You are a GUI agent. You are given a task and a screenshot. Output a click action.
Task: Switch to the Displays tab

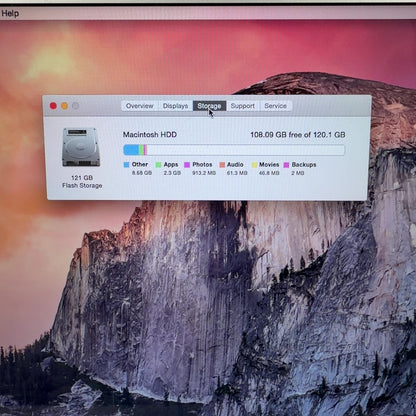coord(176,106)
